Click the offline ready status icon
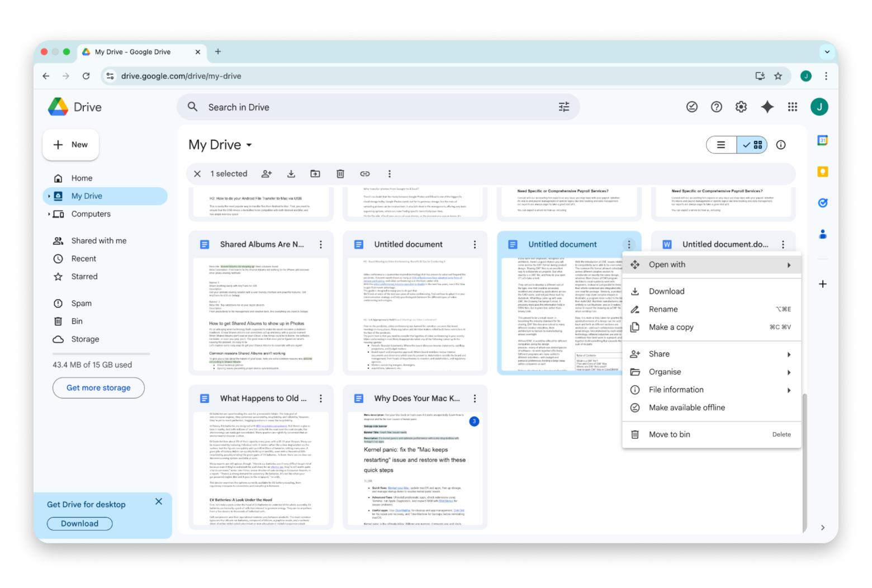This screenshot has height=588, width=872. tap(691, 107)
